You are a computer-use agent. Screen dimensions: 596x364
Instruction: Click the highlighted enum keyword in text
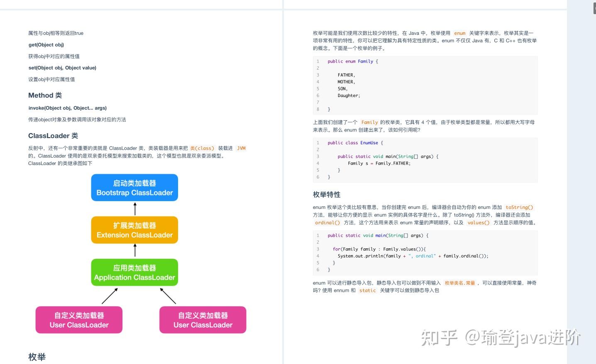(x=460, y=33)
